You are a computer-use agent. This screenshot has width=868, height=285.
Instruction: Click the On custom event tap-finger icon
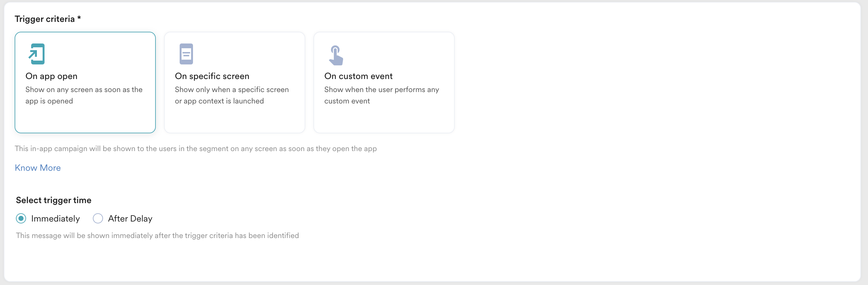[336, 55]
